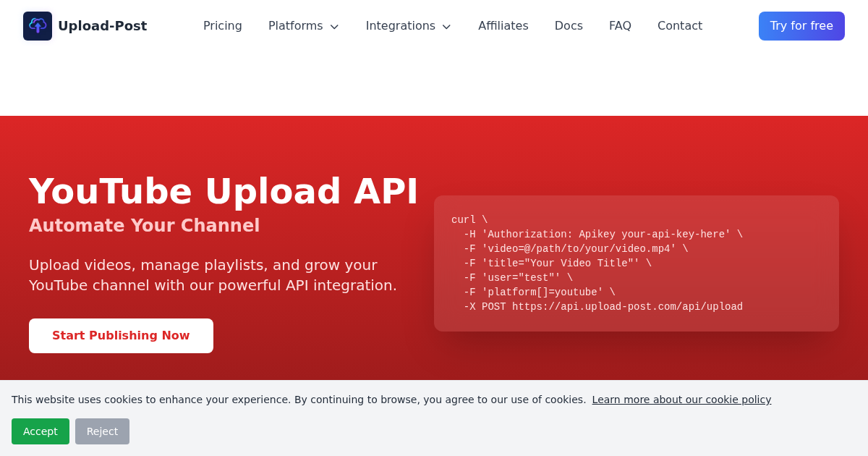Click the Automate Your Channel subtitle
This screenshot has height=456, width=868.
(144, 225)
